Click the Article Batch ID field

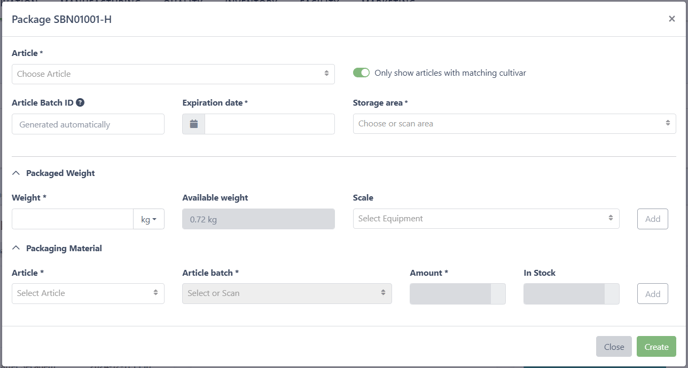pos(88,124)
